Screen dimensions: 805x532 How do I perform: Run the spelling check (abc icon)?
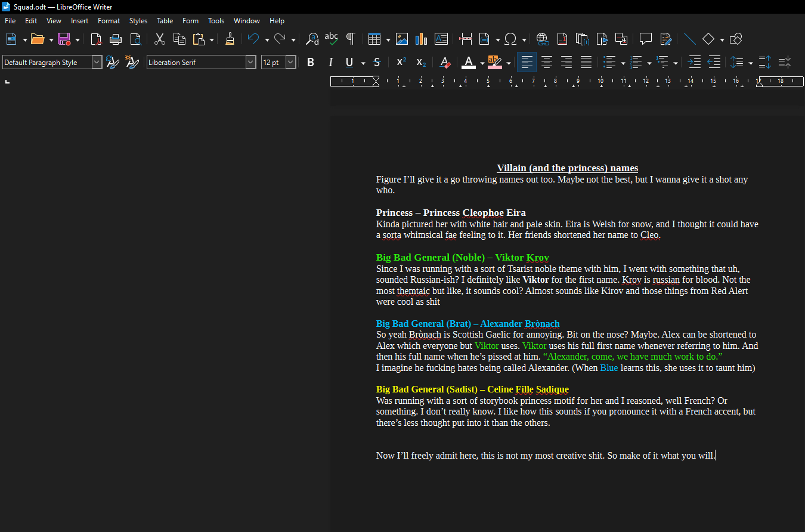click(x=332, y=39)
